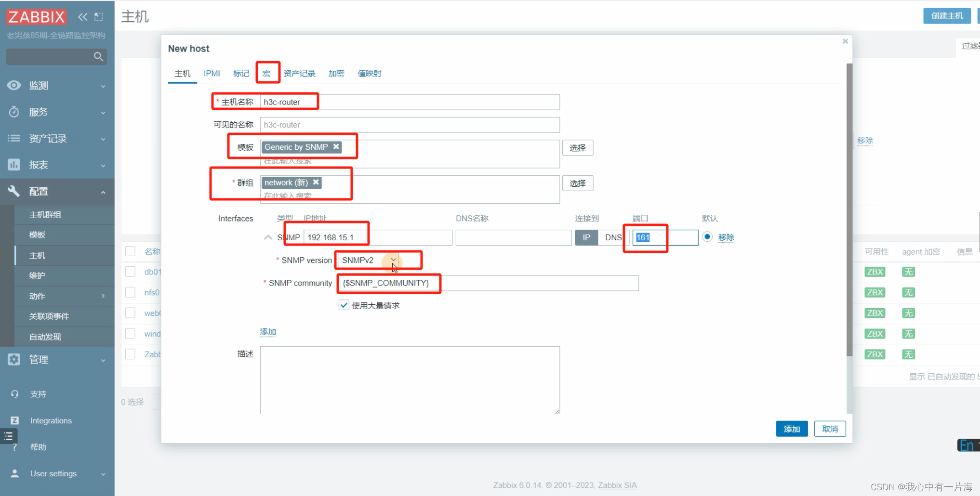Switch to the 宏 macros tab
Viewport: 980px width, 496px height.
(266, 73)
